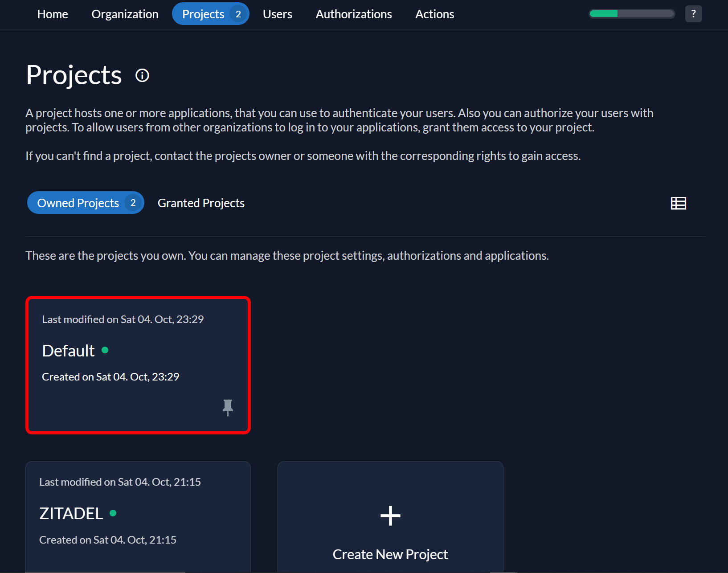Open the Authorizations page
Image resolution: width=728 pixels, height=573 pixels.
click(354, 14)
